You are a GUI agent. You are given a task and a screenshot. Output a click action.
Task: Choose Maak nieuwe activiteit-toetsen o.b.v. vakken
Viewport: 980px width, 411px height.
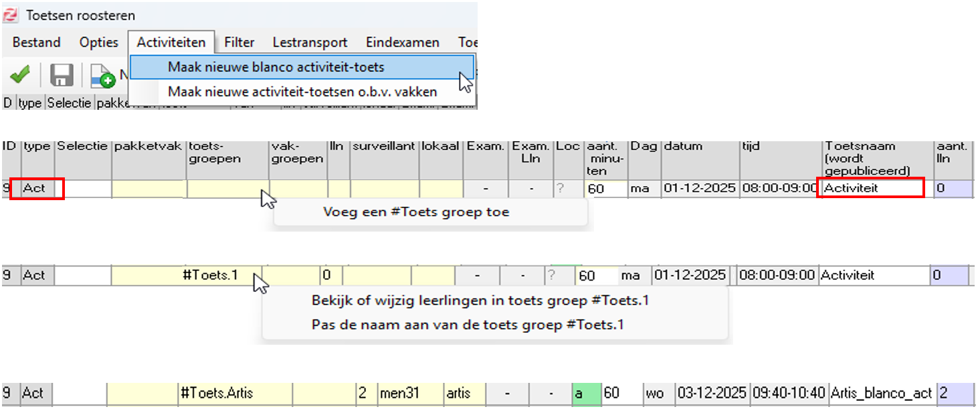302,92
